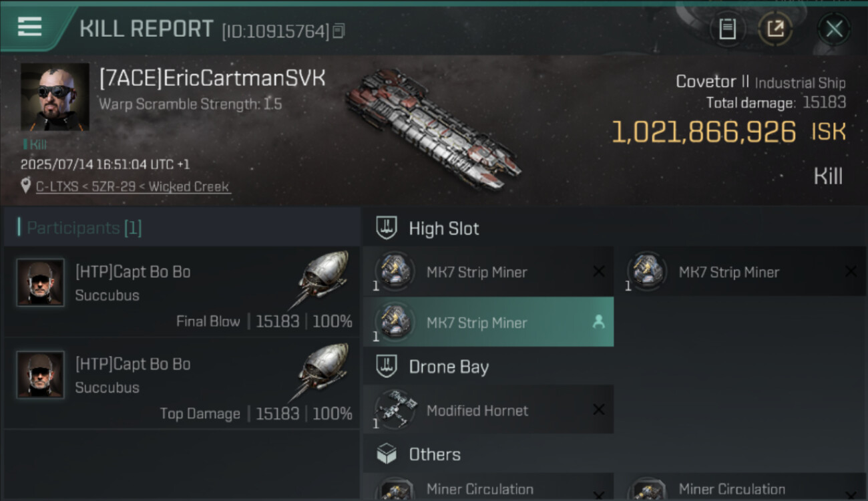Share the kill report externally
Image resolution: width=868 pixels, height=501 pixels.
tap(775, 29)
